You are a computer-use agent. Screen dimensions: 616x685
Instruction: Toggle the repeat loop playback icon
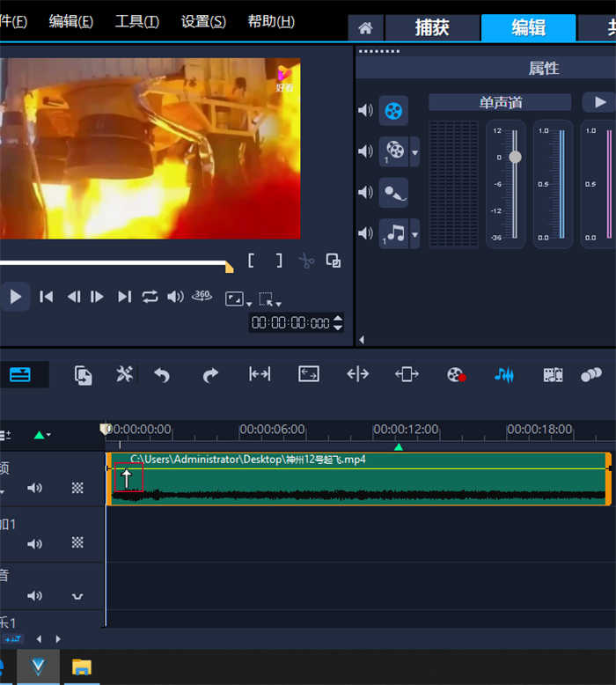tap(150, 297)
